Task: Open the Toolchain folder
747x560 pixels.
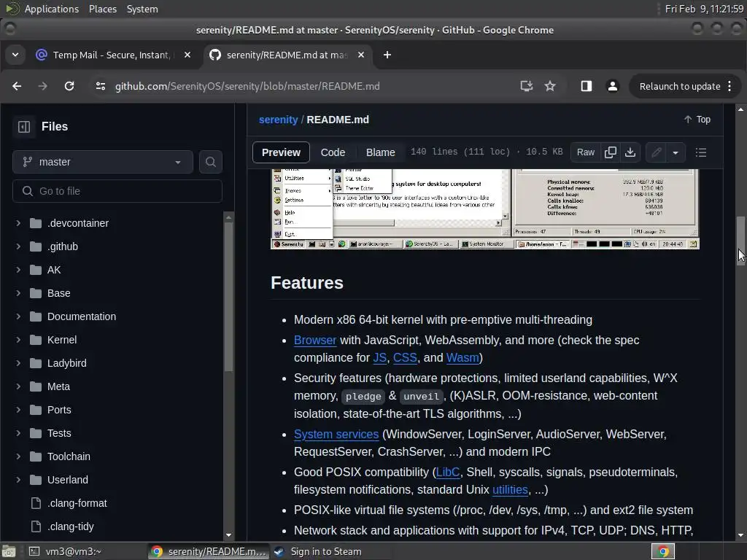Action: coord(69,456)
